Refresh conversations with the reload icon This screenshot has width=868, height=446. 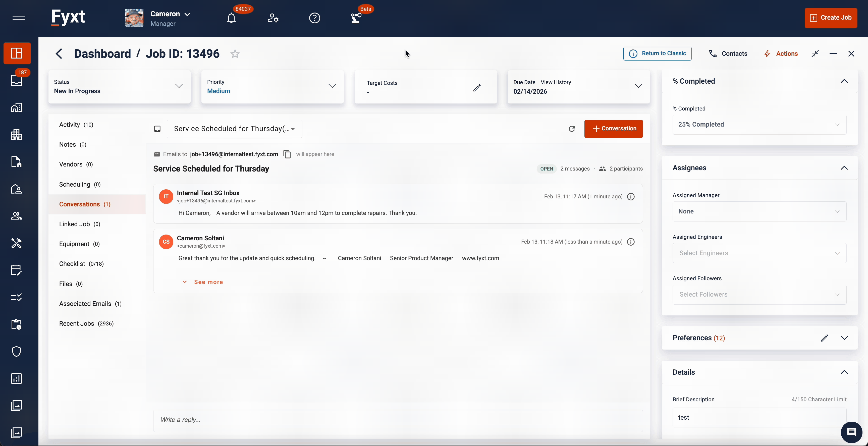tap(572, 129)
